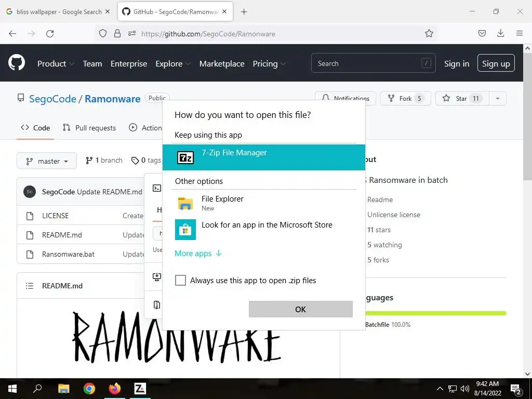The width and height of the screenshot is (532, 399).
Task: Click Sign in link
Action: (x=457, y=63)
